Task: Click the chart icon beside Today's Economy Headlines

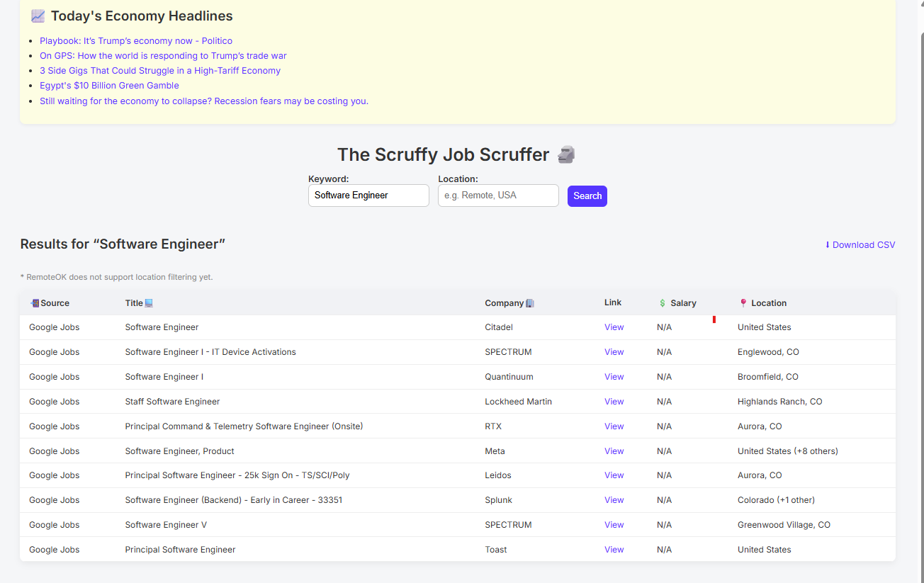Action: tap(38, 16)
